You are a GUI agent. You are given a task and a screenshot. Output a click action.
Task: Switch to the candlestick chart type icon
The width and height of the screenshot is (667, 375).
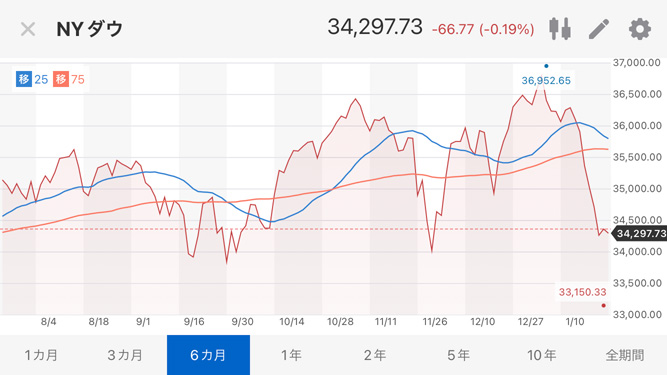tap(559, 29)
